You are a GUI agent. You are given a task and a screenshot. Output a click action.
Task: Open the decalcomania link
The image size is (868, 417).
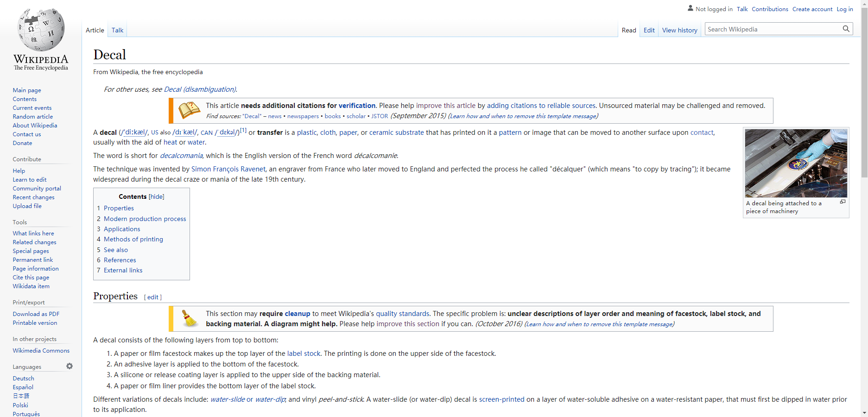(181, 156)
